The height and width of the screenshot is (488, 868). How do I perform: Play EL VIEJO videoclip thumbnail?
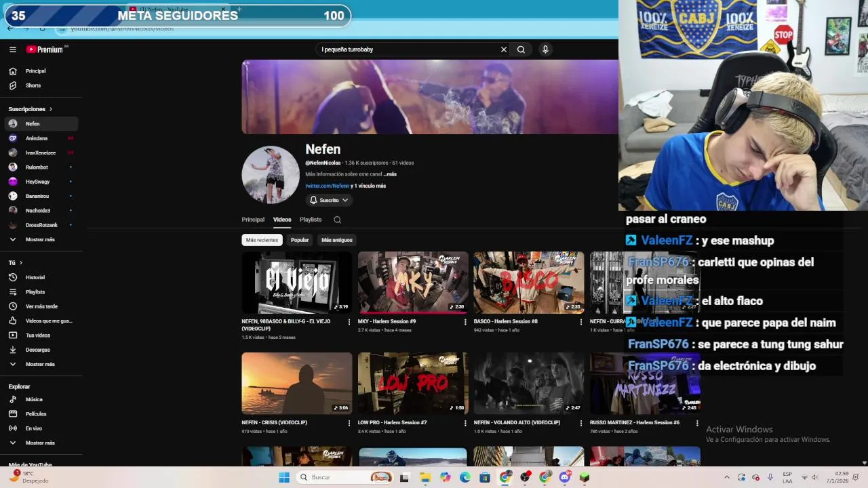[297, 283]
